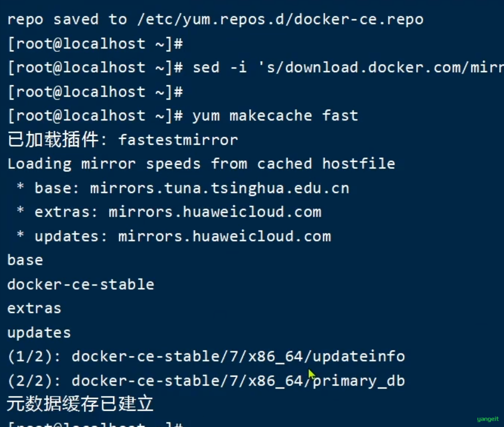This screenshot has height=427, width=504.
Task: Click the empty prompt below repo saved line
Action: (95, 43)
